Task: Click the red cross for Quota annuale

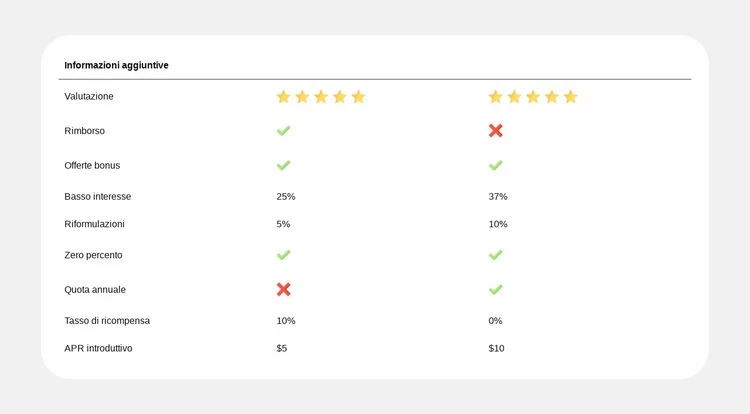Action: pos(283,289)
